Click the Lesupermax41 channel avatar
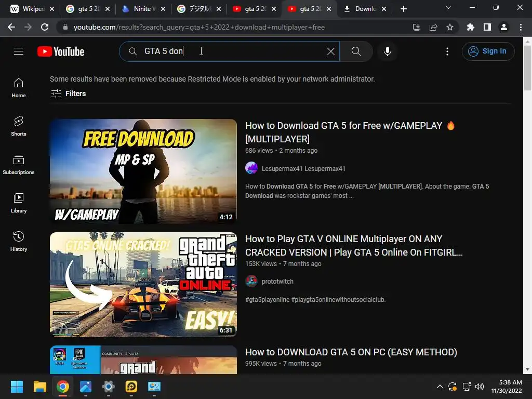This screenshot has height=399, width=532. pyautogui.click(x=251, y=168)
